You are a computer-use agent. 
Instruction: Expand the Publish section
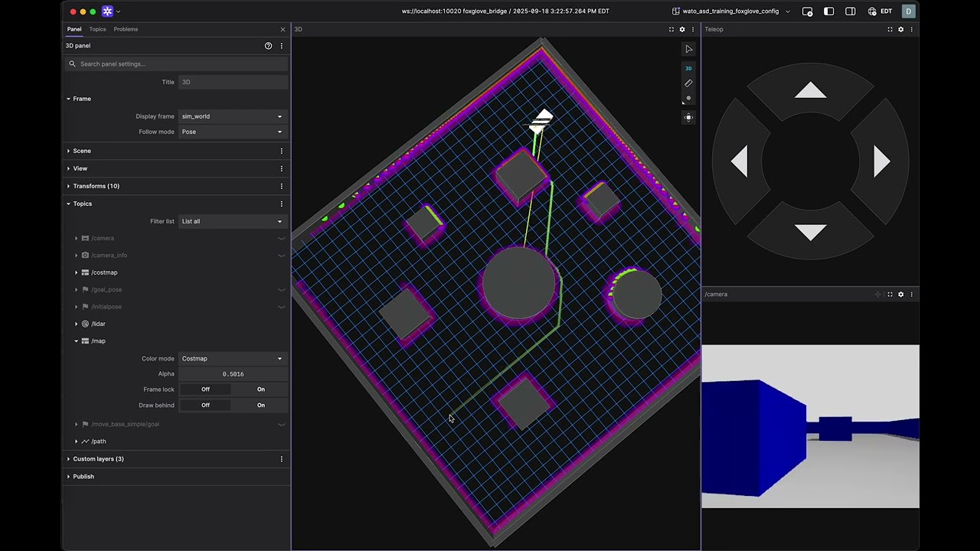pos(68,477)
